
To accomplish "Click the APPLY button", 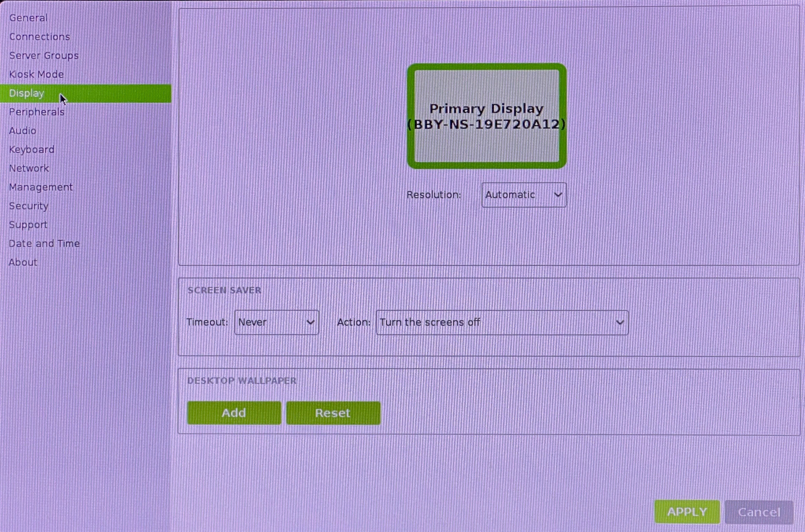I will [x=687, y=512].
